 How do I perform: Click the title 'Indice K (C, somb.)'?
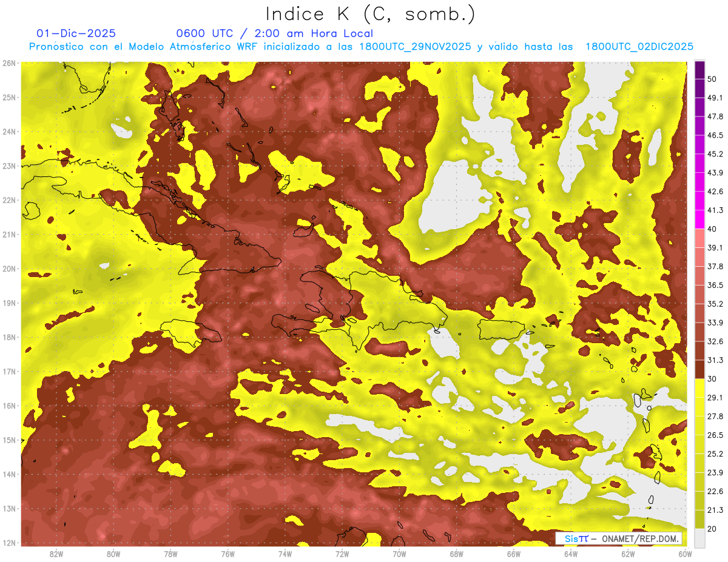pyautogui.click(x=370, y=15)
